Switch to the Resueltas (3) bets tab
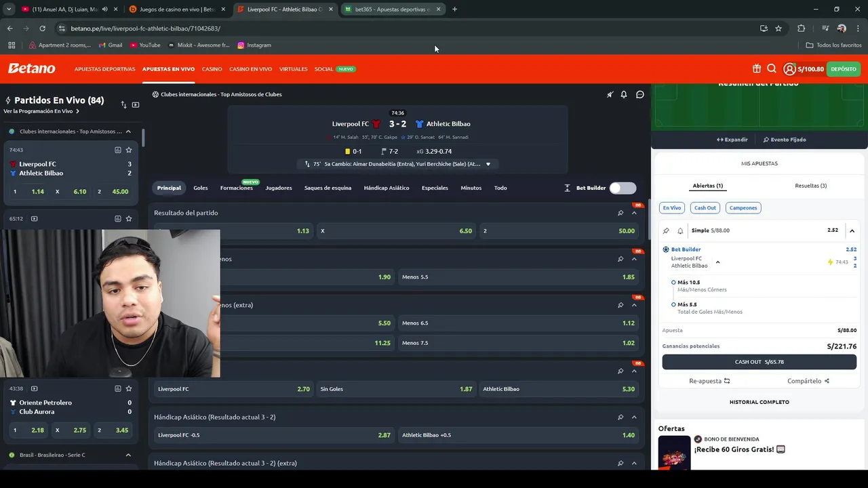Viewport: 868px width, 488px height. click(x=810, y=186)
